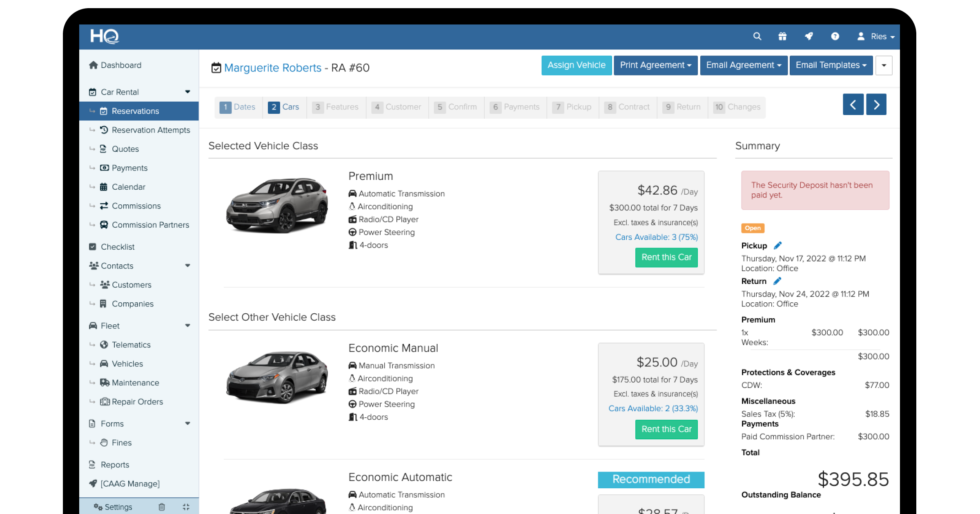The height and width of the screenshot is (514, 980).
Task: Open the Print Agreement dropdown
Action: coord(655,65)
